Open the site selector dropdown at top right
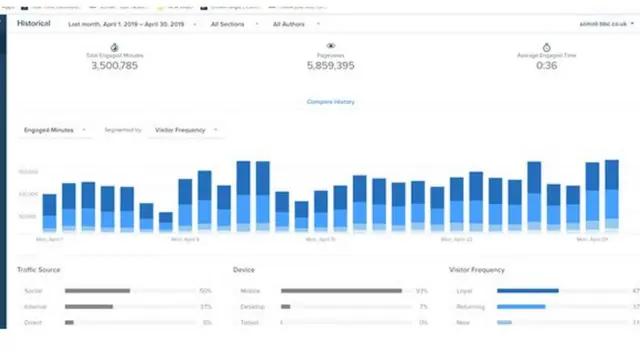The height and width of the screenshot is (360, 640). 607,24
